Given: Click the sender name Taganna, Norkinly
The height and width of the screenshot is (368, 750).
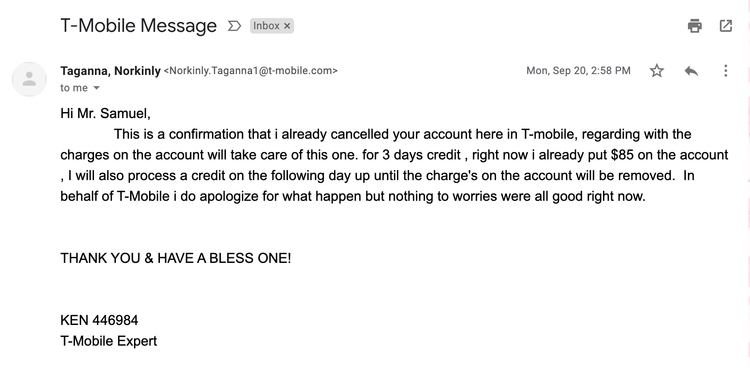Looking at the screenshot, I should (110, 71).
